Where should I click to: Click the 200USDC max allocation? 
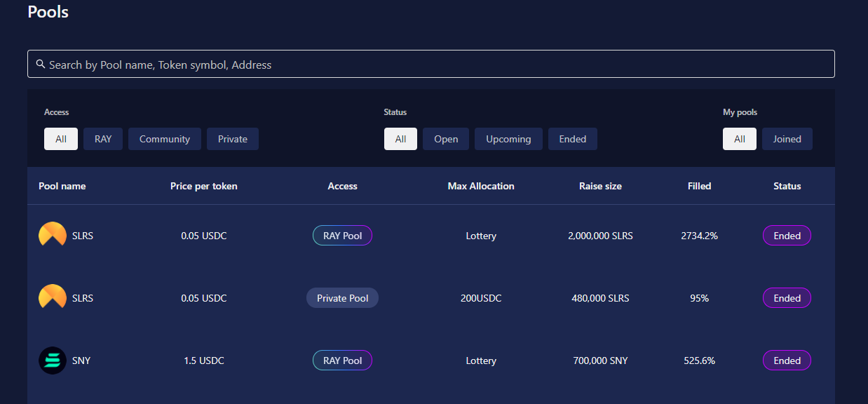pyautogui.click(x=481, y=298)
